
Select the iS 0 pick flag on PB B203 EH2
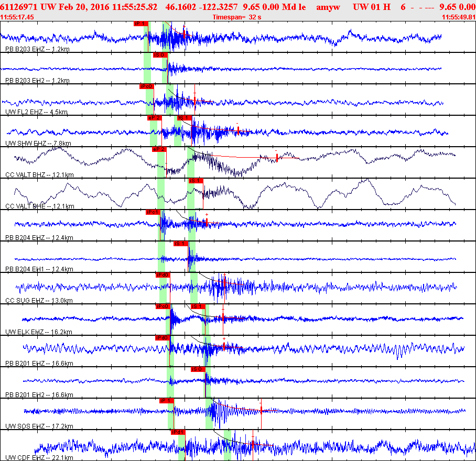160,55
